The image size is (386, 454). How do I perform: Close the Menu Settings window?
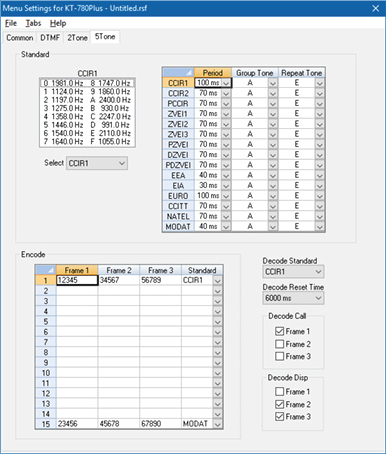376,8
